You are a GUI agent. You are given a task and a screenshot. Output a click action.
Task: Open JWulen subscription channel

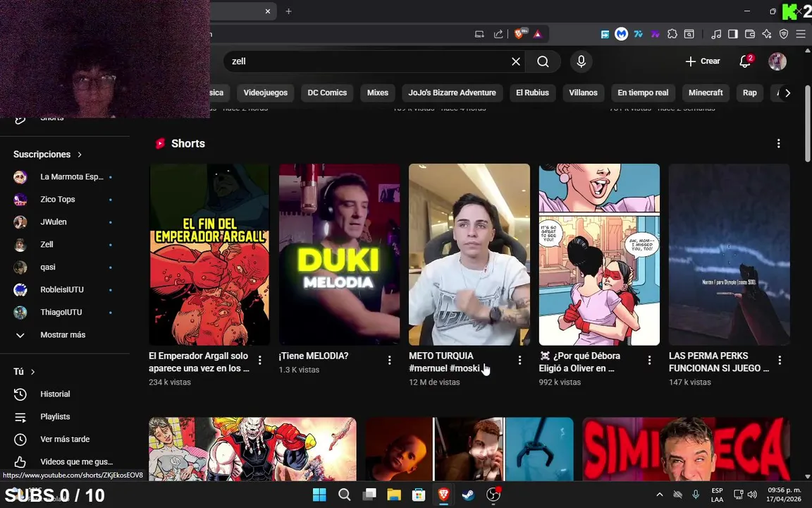pyautogui.click(x=65, y=222)
